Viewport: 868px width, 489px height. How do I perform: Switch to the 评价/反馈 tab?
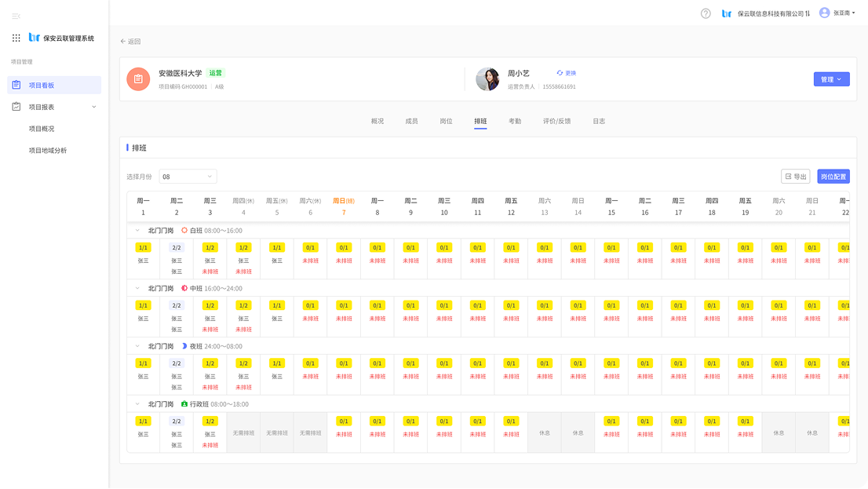click(x=556, y=121)
